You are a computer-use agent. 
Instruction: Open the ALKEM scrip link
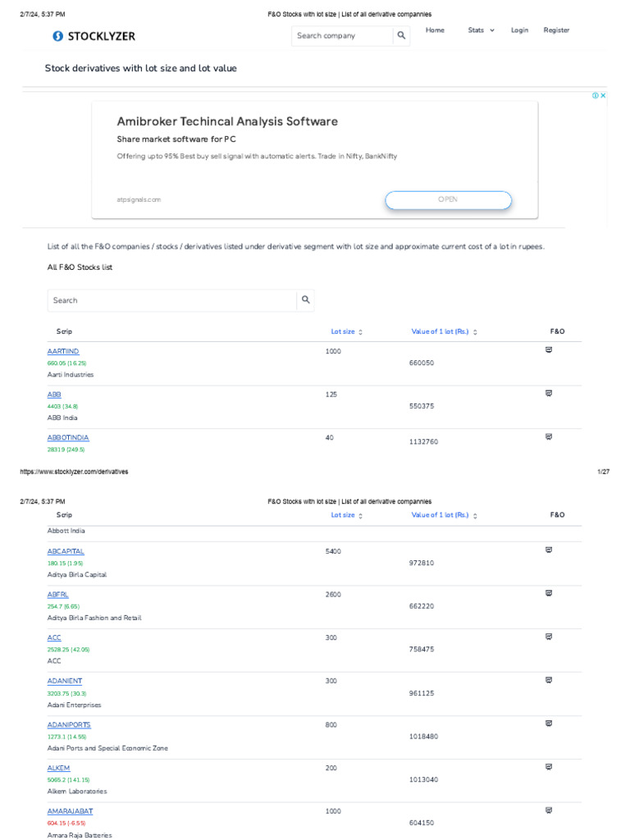[x=59, y=768]
